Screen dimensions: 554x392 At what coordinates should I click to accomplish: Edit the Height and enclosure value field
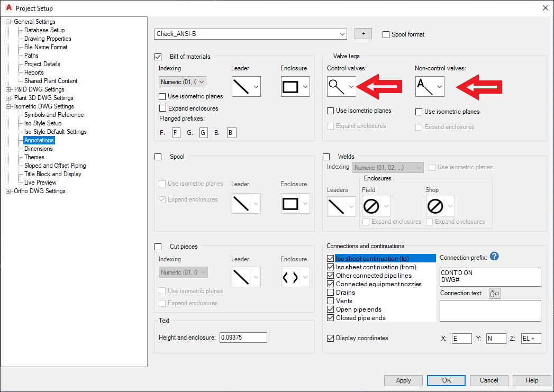coord(243,337)
